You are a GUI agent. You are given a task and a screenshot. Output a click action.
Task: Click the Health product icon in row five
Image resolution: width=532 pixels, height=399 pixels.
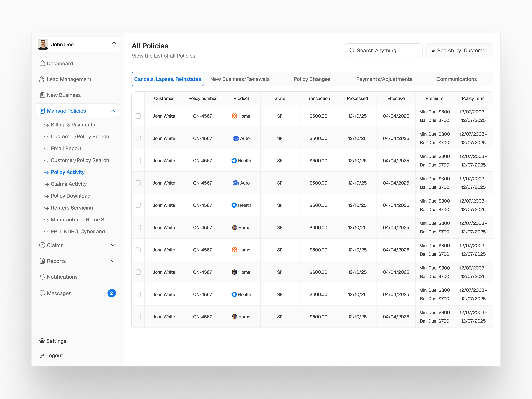[x=234, y=205]
